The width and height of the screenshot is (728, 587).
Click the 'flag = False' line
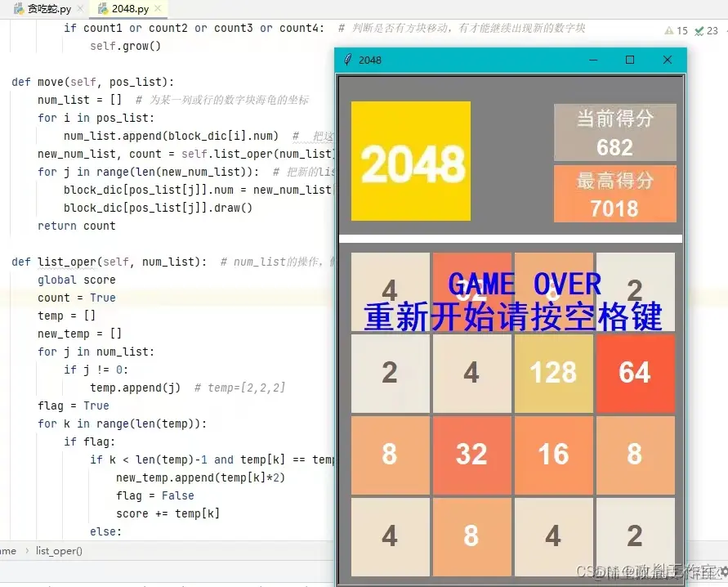click(155, 495)
